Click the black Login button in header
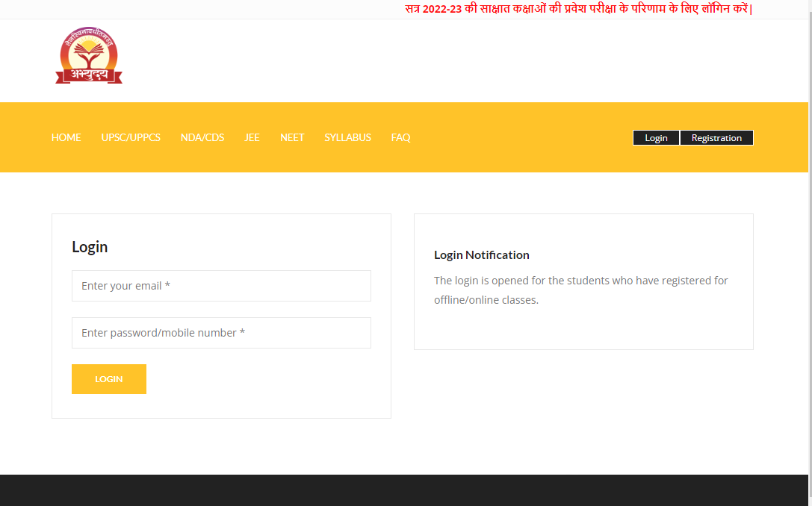 tap(656, 138)
